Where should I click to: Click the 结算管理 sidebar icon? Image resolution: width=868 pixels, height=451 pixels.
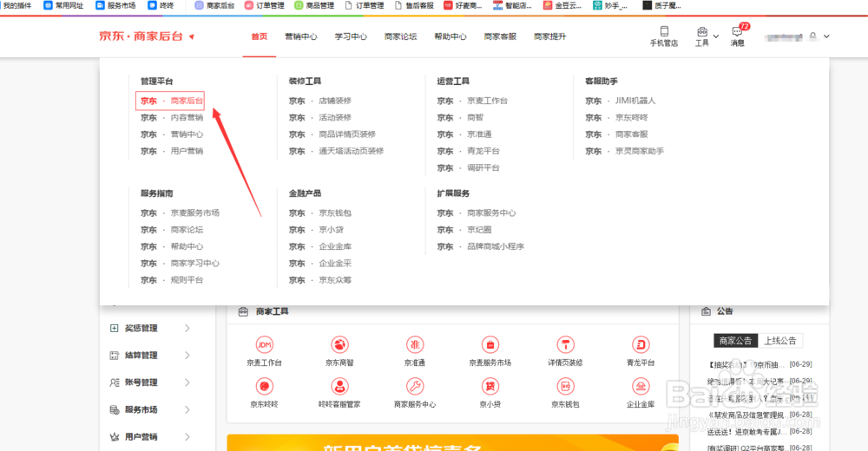click(x=114, y=356)
